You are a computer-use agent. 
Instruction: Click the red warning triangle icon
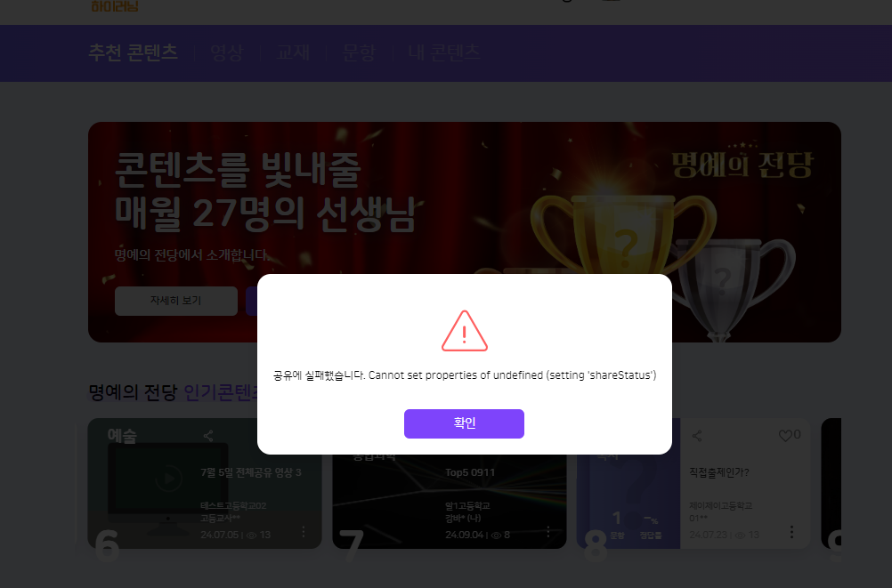(464, 331)
